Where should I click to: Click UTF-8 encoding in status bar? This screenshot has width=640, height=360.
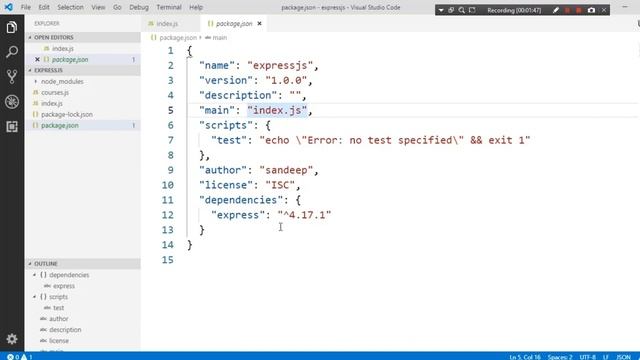587,357
